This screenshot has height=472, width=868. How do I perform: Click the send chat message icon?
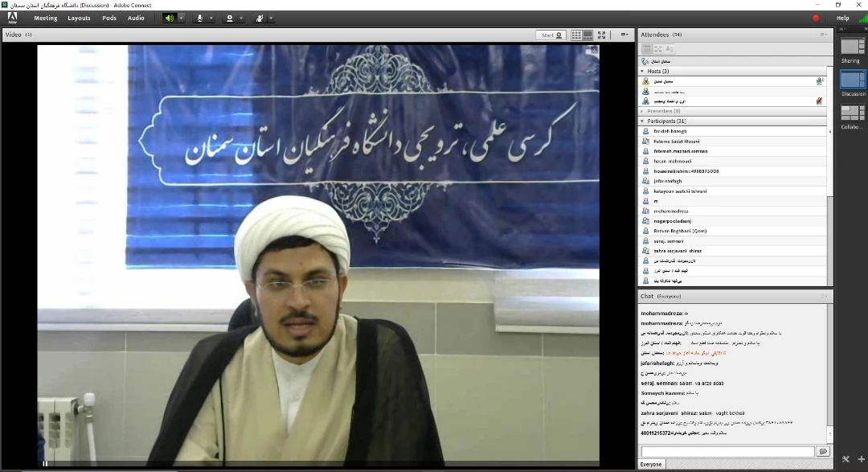[x=822, y=452]
